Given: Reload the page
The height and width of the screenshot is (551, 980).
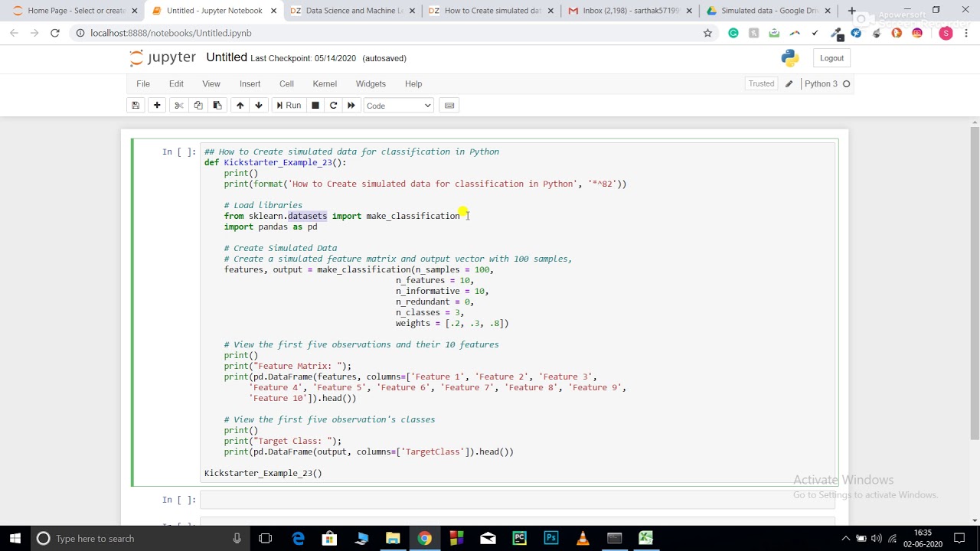Looking at the screenshot, I should (x=54, y=33).
